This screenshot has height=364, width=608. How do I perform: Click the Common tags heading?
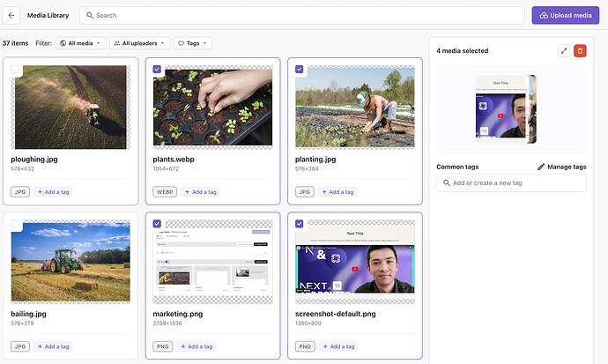(x=457, y=167)
